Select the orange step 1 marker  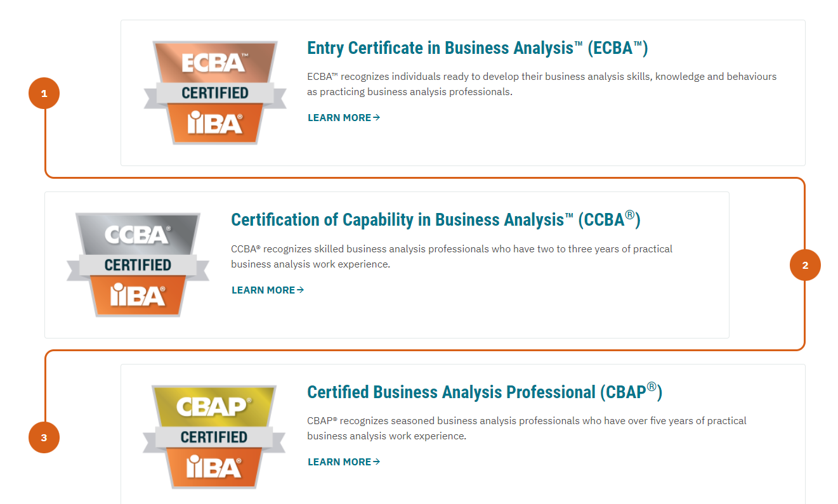pos(44,94)
